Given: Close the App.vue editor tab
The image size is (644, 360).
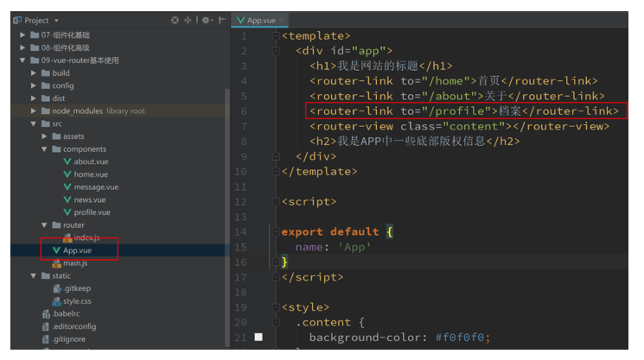Looking at the screenshot, I should coord(282,20).
